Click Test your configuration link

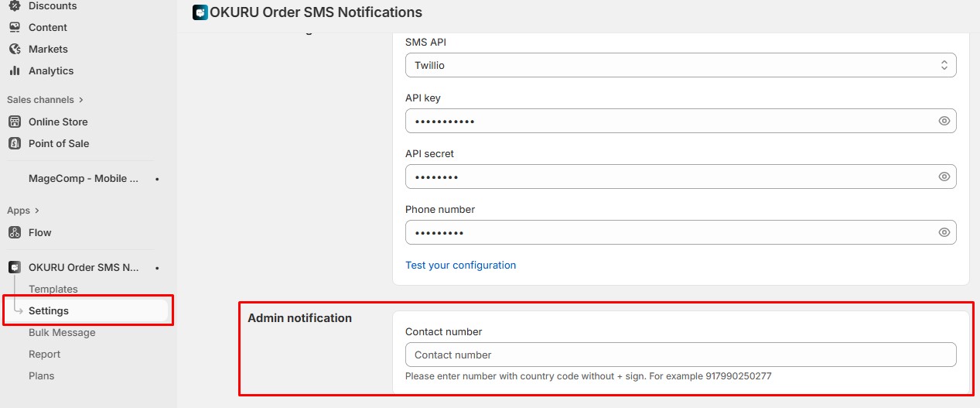[x=460, y=265]
